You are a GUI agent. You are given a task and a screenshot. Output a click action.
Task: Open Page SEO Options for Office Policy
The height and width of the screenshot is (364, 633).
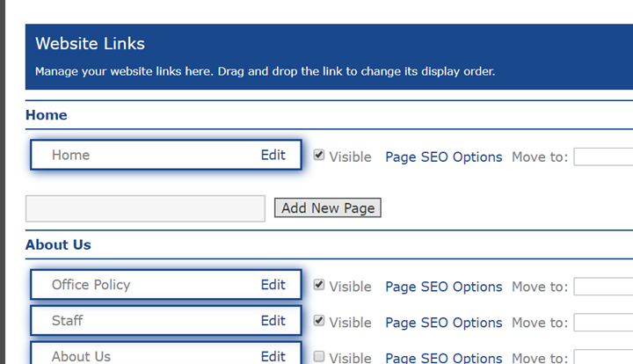pos(443,287)
